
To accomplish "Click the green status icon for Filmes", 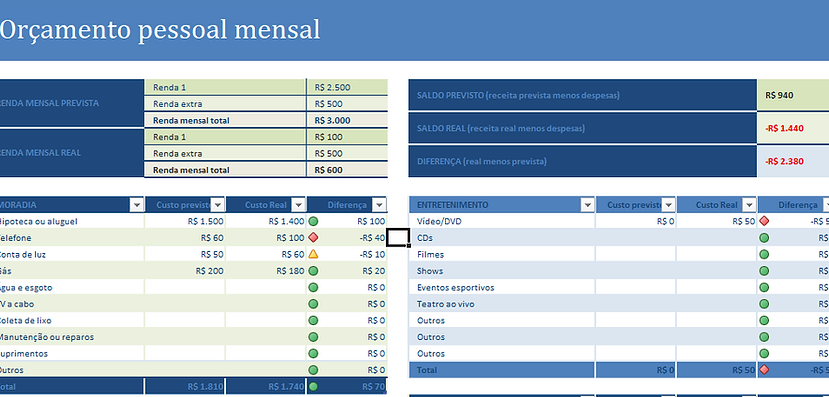I will (764, 254).
